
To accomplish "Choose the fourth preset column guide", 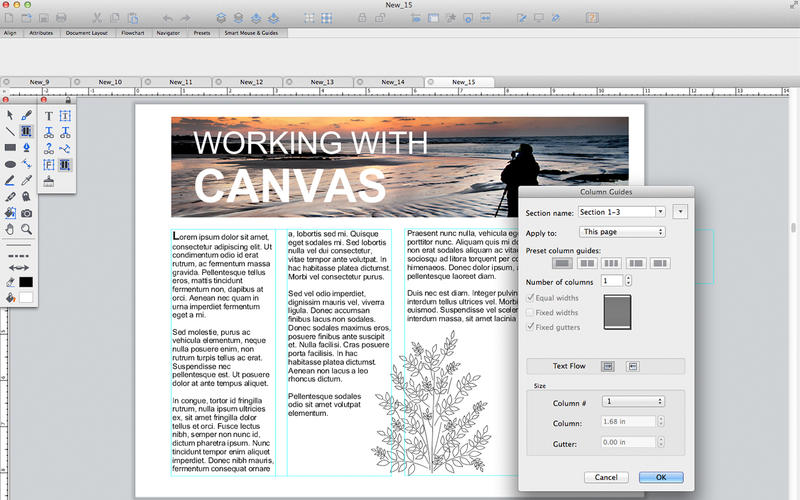I will point(636,263).
